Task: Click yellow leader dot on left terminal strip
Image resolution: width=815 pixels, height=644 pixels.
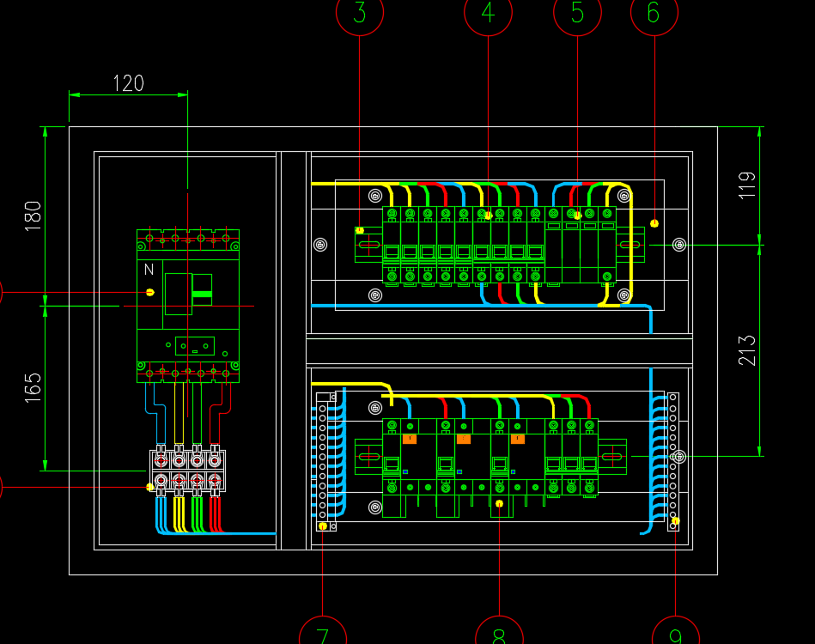Action: pos(323,526)
